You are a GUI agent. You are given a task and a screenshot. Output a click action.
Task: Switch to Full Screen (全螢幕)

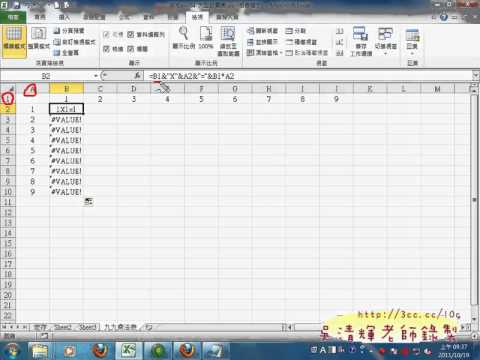click(x=66, y=53)
